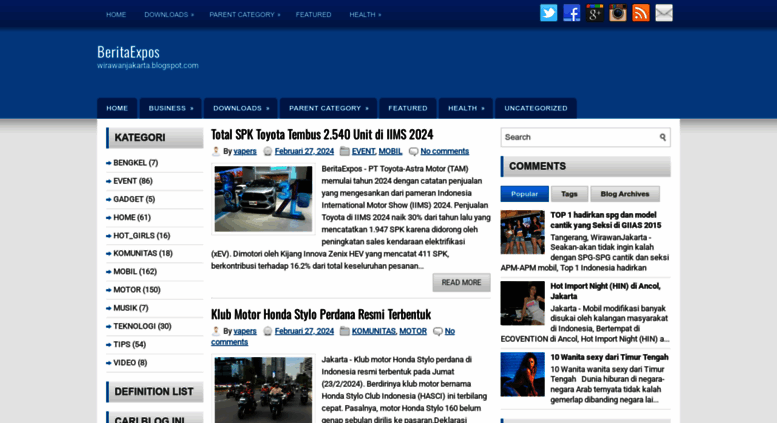
Task: Click the search magnifier icon
Action: point(663,137)
